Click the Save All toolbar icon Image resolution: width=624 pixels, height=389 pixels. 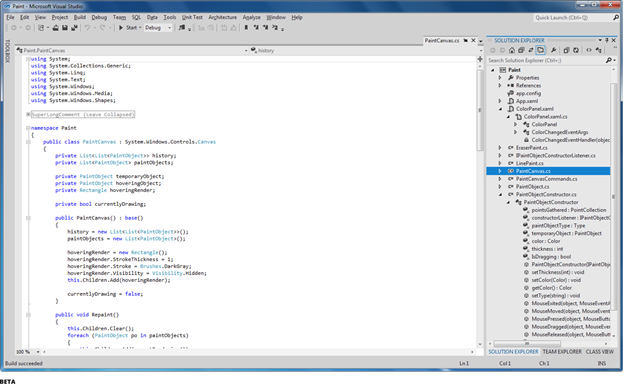[74, 28]
